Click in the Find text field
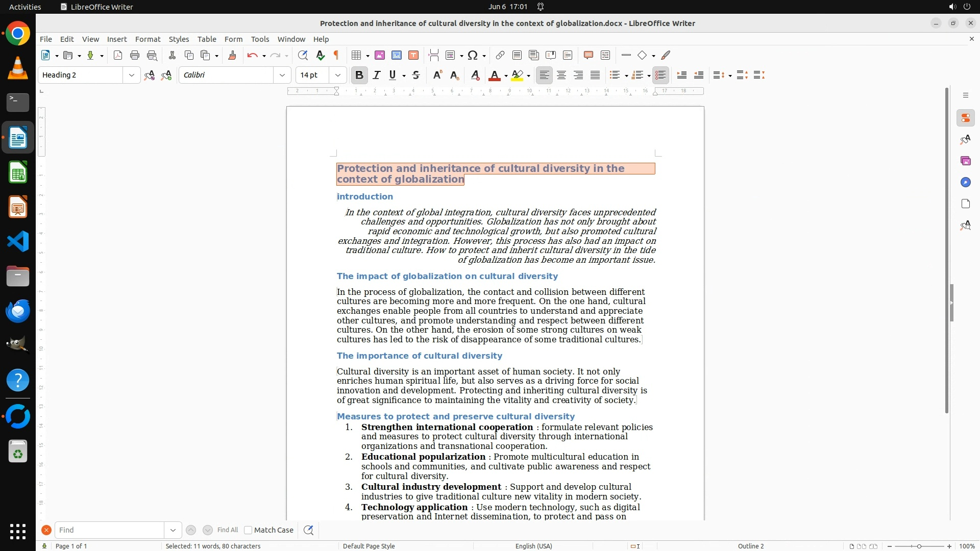 pos(110,530)
